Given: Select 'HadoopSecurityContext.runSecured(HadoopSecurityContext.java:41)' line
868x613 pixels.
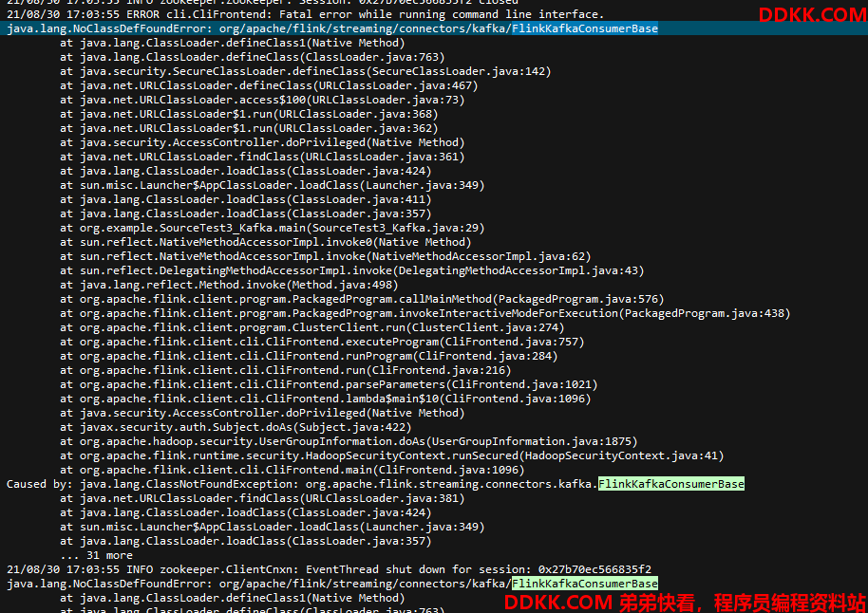Looking at the screenshot, I should (x=392, y=455).
